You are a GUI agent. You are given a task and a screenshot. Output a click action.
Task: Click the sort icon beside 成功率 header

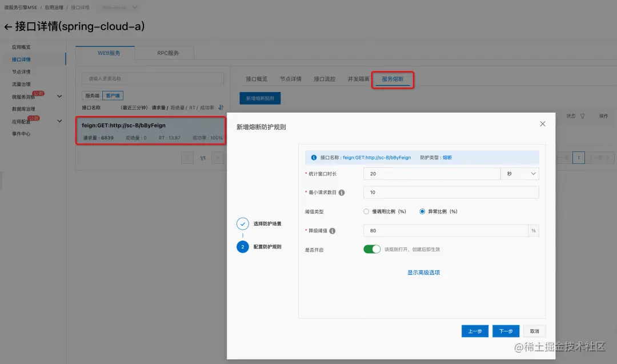tap(221, 107)
